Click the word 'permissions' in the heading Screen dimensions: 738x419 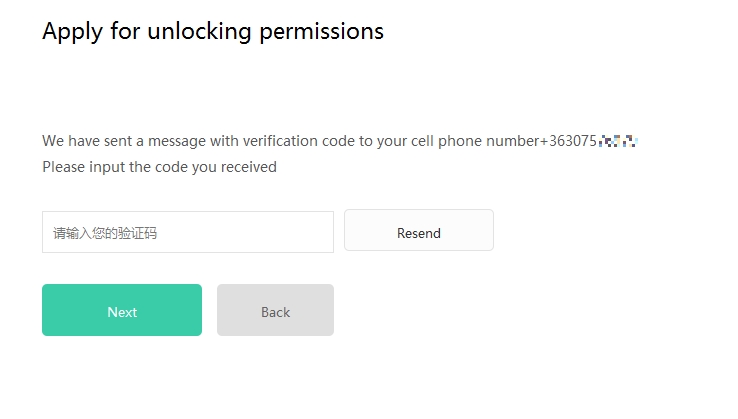tap(321, 31)
